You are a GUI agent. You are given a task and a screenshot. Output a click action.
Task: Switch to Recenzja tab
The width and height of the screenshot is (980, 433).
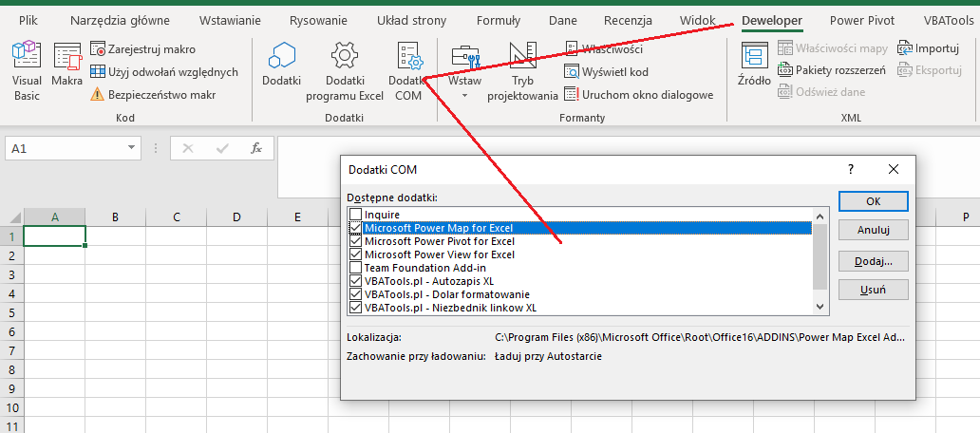(628, 21)
